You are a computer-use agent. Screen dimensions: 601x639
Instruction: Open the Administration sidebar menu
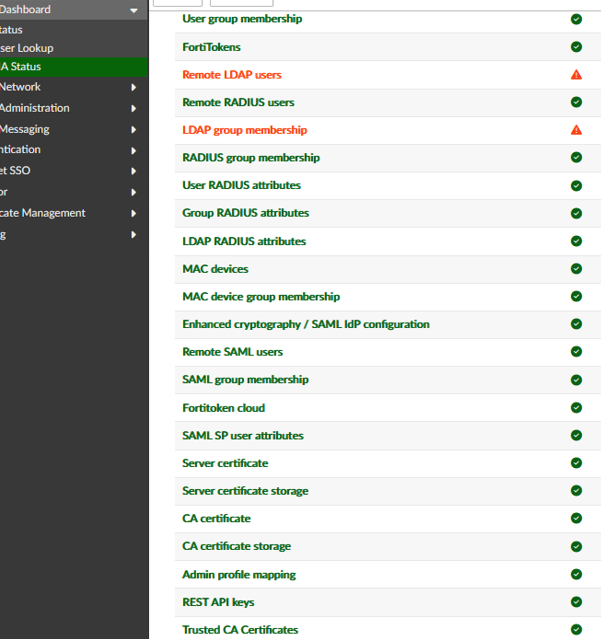coord(73,108)
